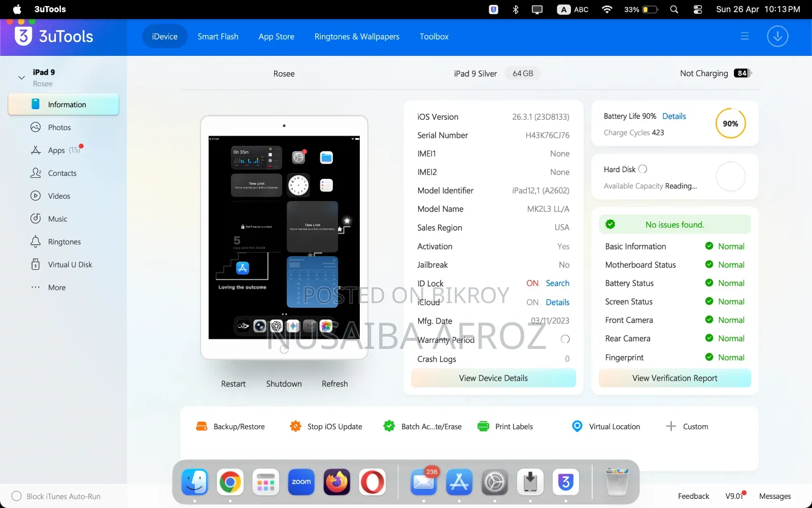Click the Wi-Fi menu bar icon
812x508 pixels.
606,9
